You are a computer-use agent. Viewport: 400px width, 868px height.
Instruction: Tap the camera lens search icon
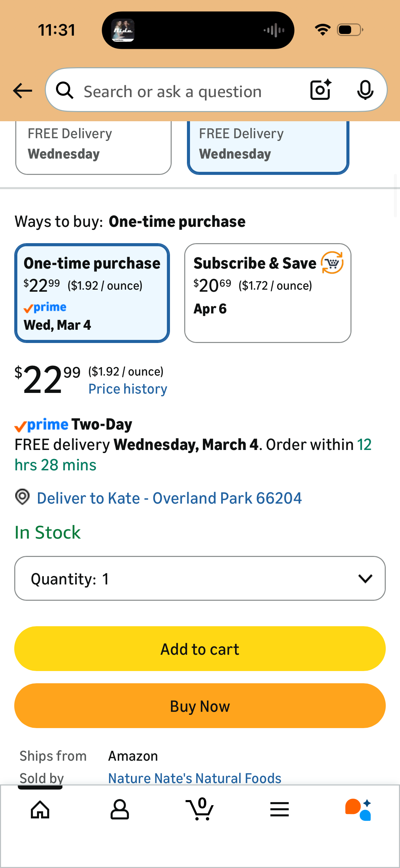click(321, 90)
